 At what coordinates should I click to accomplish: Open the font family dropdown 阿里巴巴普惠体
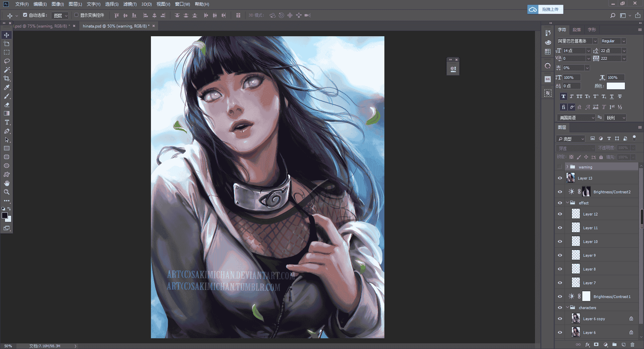tap(577, 41)
